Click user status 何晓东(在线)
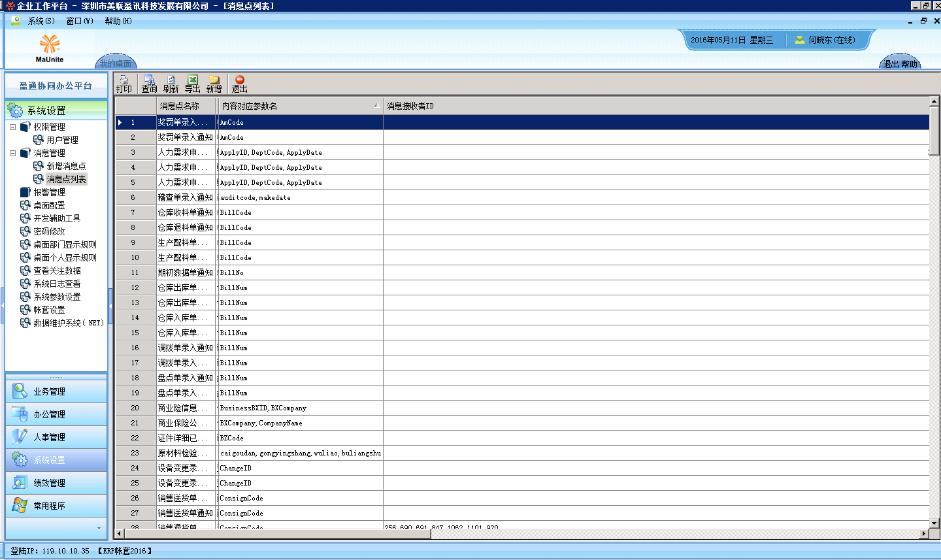Screen dimensions: 941x560 (x=825, y=40)
